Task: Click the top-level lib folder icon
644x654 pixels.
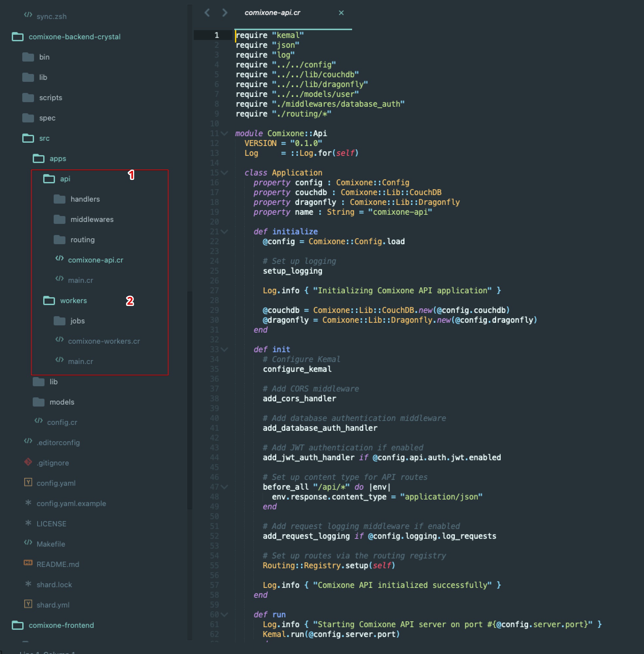Action: point(28,77)
